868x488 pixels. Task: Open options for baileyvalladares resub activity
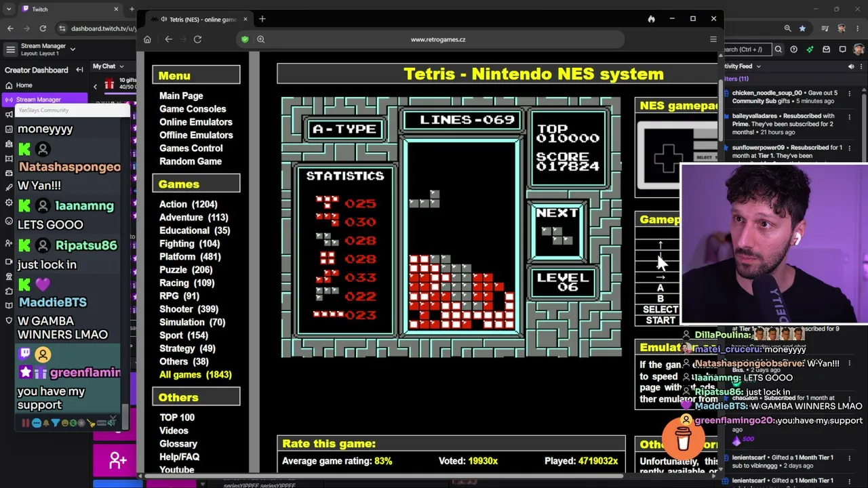(x=849, y=116)
